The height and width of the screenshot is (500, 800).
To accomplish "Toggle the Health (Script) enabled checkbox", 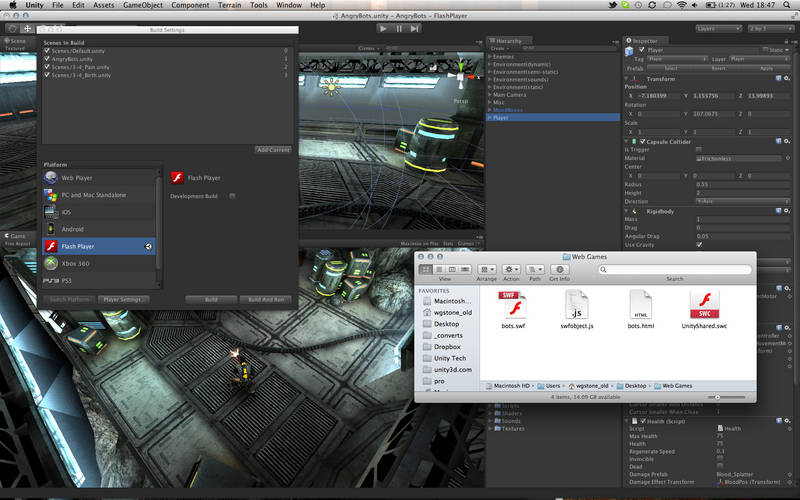I will [643, 421].
